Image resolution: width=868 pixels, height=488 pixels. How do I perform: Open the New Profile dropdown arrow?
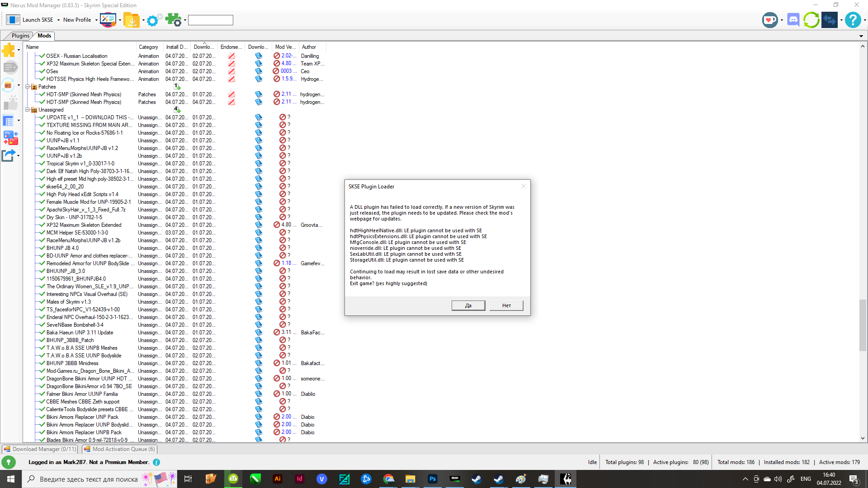tap(96, 20)
